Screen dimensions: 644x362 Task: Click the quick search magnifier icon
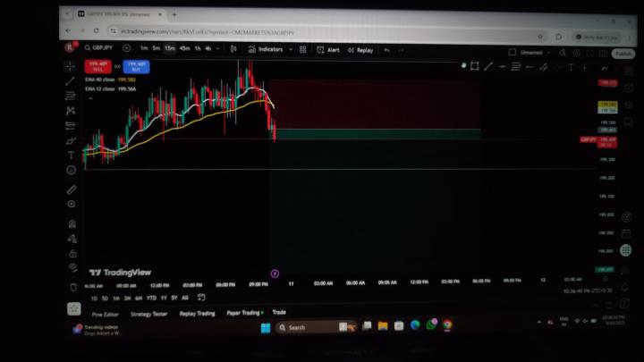[563, 53]
